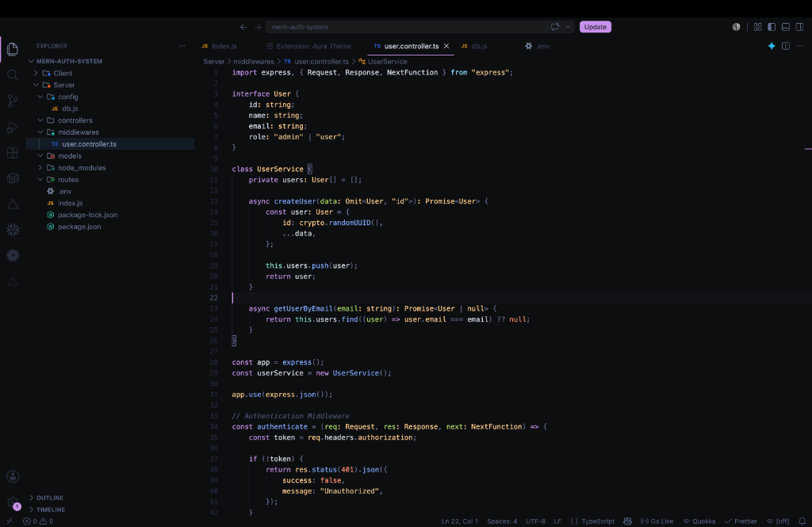Screen dimensions: 812x527
Task: Open editor More Actions menu
Action: point(799,46)
